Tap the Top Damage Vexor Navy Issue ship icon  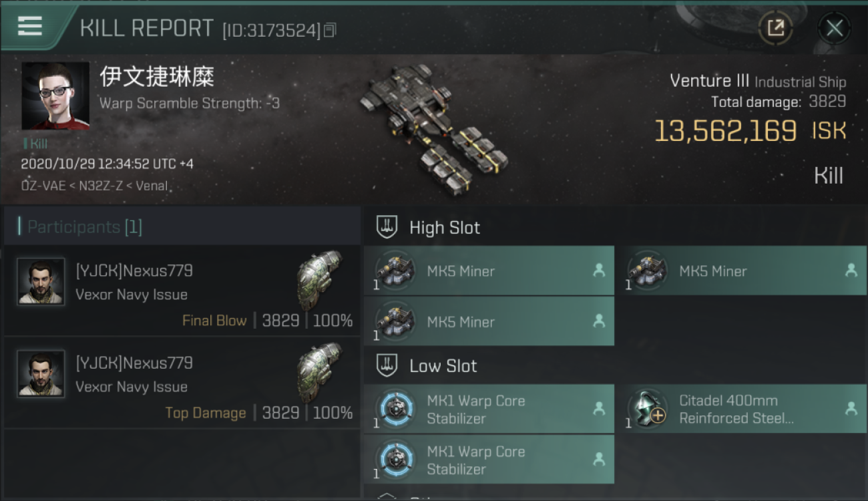pos(319,371)
